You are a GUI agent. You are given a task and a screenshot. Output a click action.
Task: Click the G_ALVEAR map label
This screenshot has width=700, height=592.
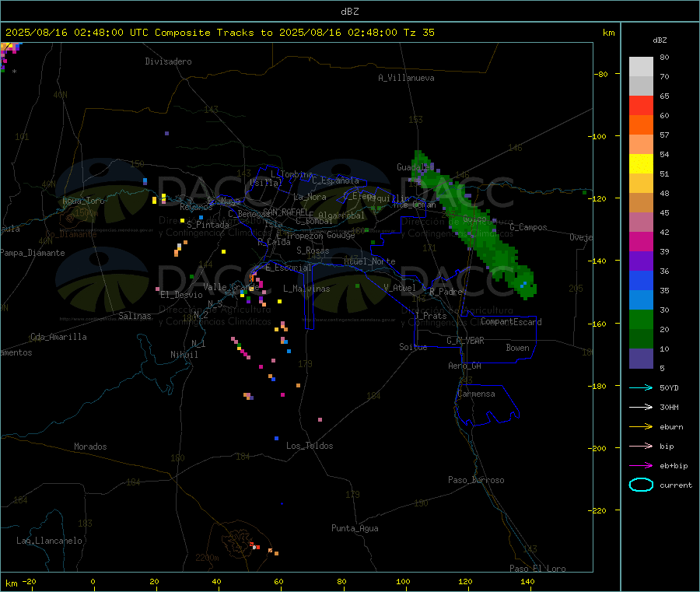(465, 341)
